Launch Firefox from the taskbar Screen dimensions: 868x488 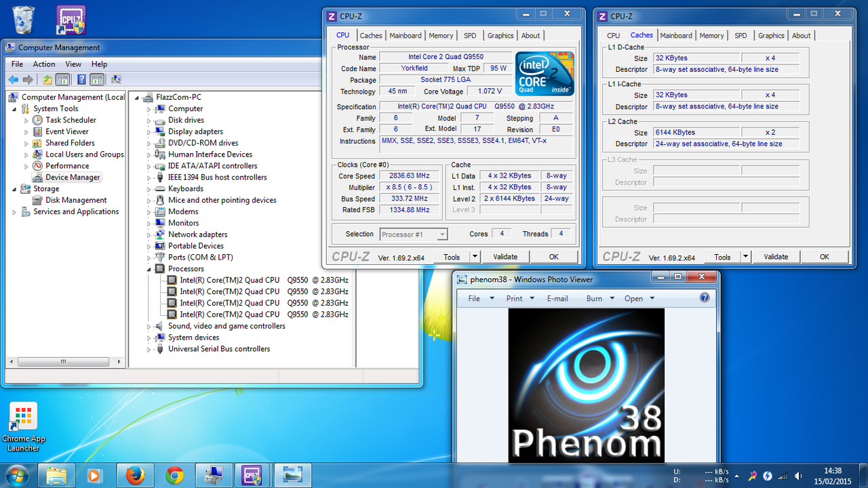click(x=135, y=476)
